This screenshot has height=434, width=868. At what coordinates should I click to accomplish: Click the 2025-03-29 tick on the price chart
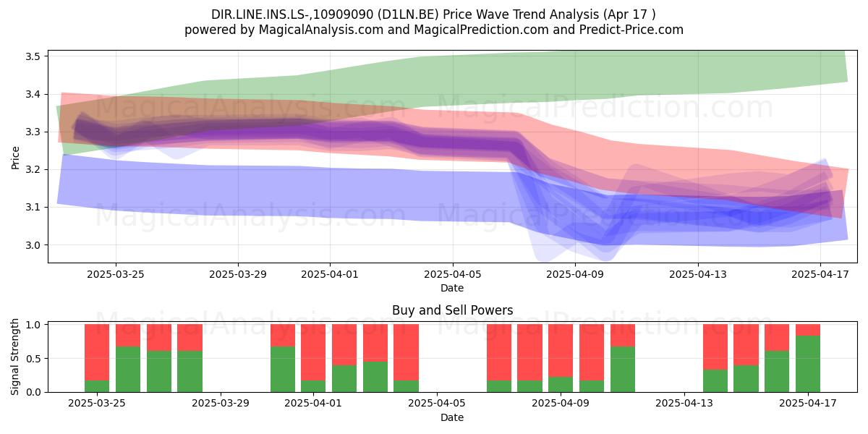click(238, 274)
